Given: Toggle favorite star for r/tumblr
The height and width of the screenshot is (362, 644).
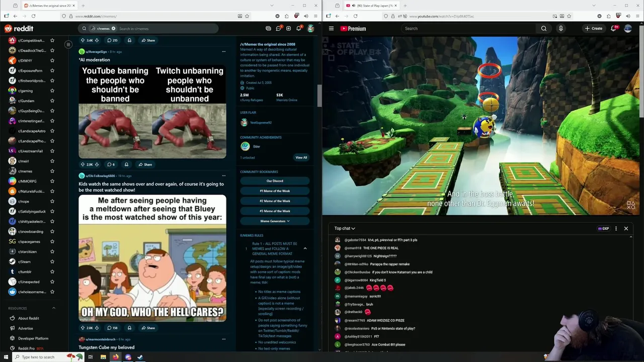Looking at the screenshot, I should coord(52,271).
